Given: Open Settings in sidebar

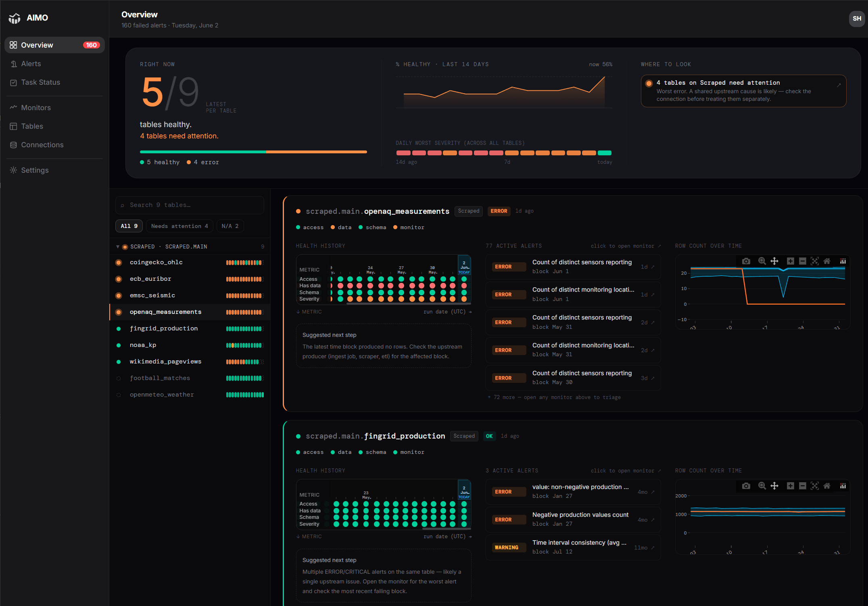Looking at the screenshot, I should [x=54, y=170].
